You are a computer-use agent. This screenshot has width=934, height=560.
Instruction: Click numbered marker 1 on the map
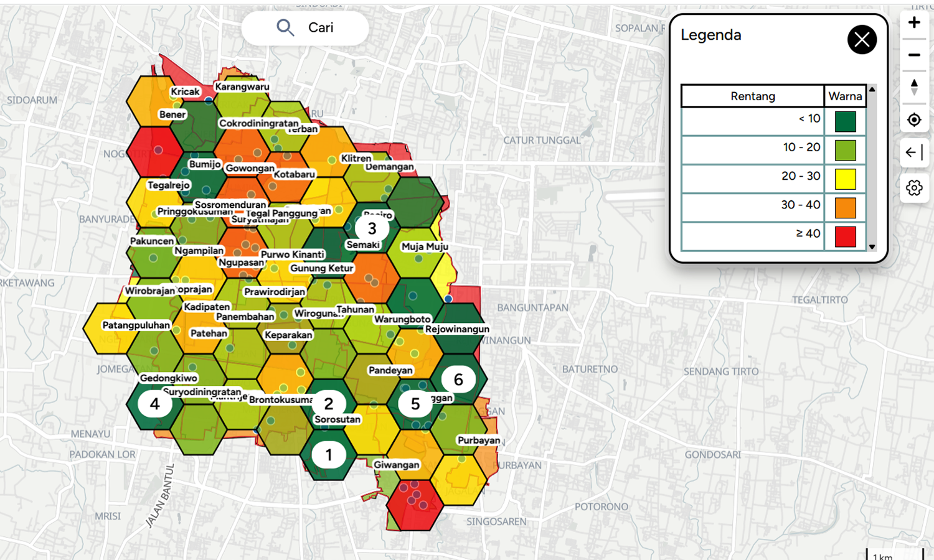(329, 455)
